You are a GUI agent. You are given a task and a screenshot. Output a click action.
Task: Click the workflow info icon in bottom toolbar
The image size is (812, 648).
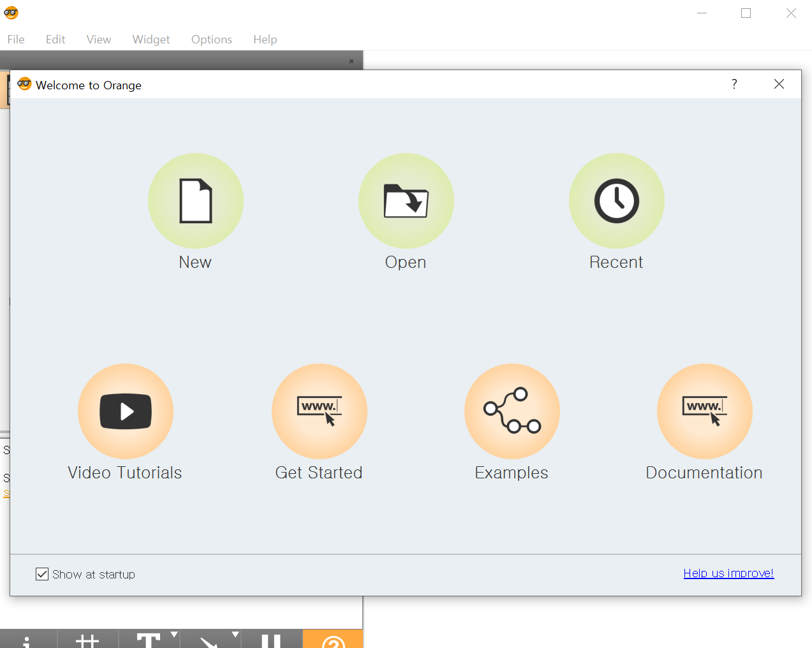(27, 640)
